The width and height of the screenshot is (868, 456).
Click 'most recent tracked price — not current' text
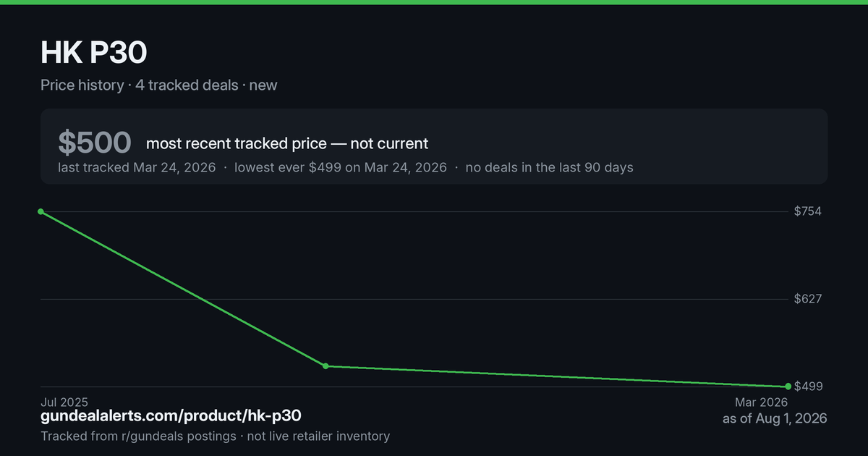287,143
